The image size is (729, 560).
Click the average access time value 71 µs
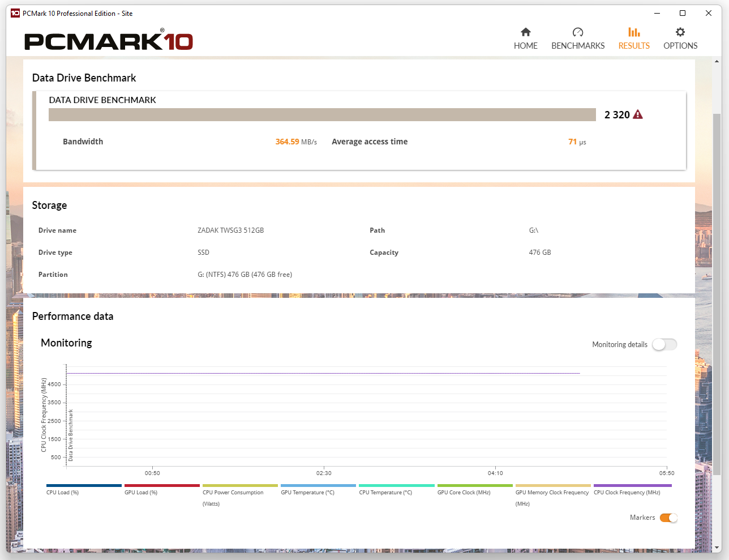(x=577, y=142)
